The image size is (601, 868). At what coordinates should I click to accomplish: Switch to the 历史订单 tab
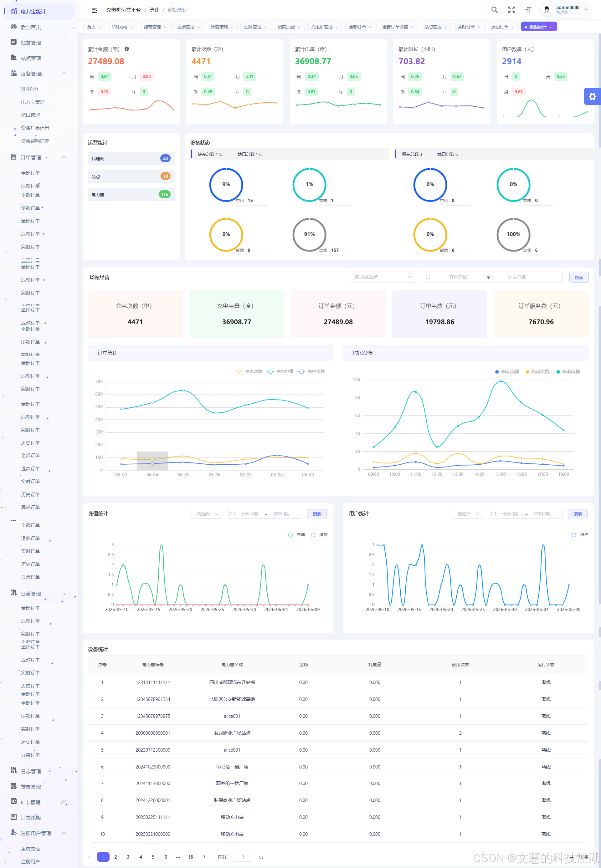pyautogui.click(x=500, y=27)
